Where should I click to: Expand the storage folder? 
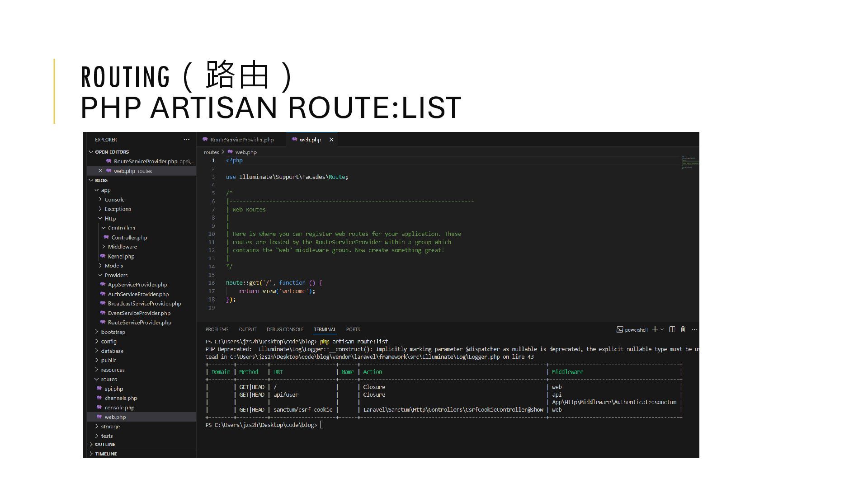pyautogui.click(x=110, y=427)
